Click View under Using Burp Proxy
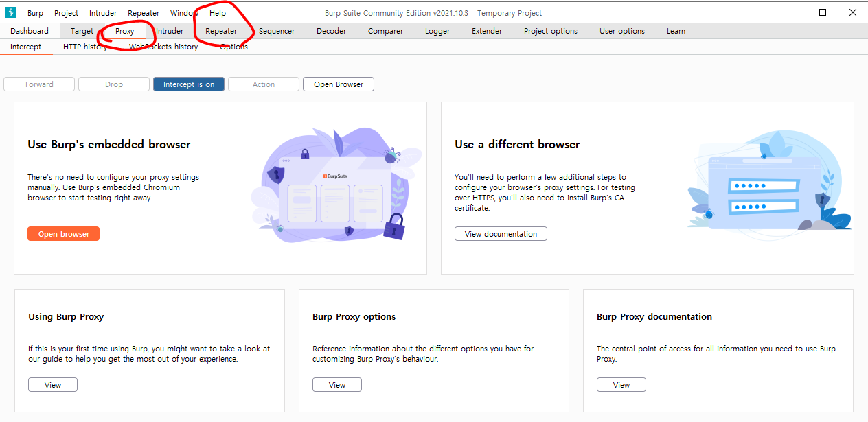 (x=53, y=385)
